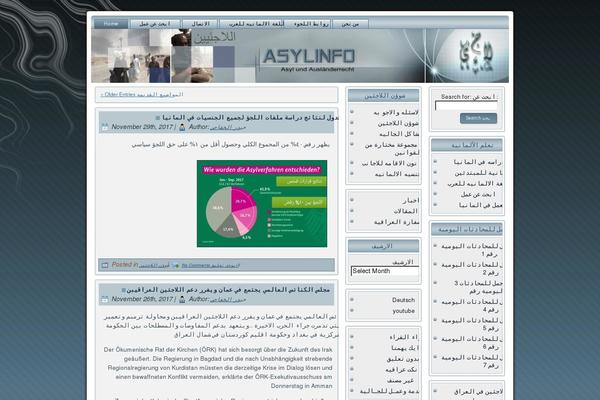Open the ابحث عن عمل navigation tab
Screen dimensions: 600x400
[x=155, y=24]
